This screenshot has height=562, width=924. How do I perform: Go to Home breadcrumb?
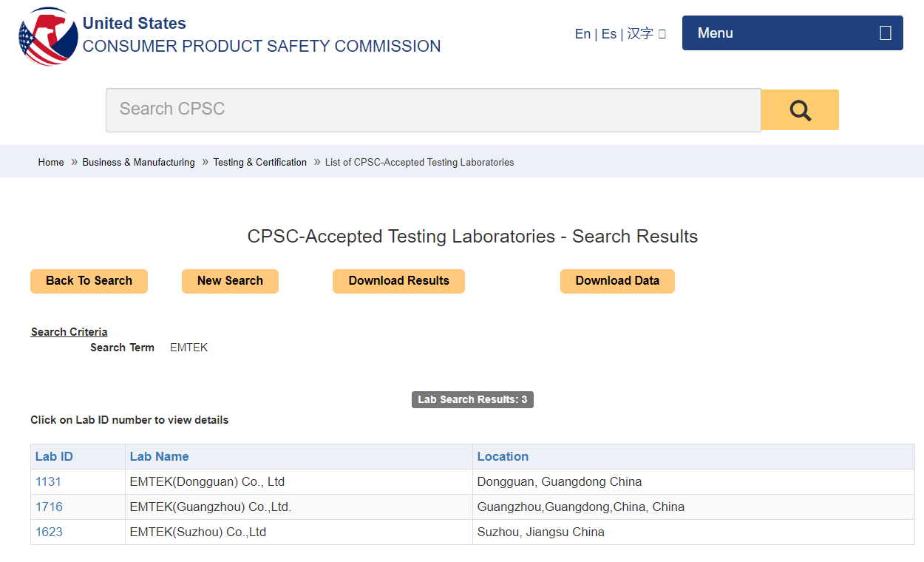pos(51,163)
